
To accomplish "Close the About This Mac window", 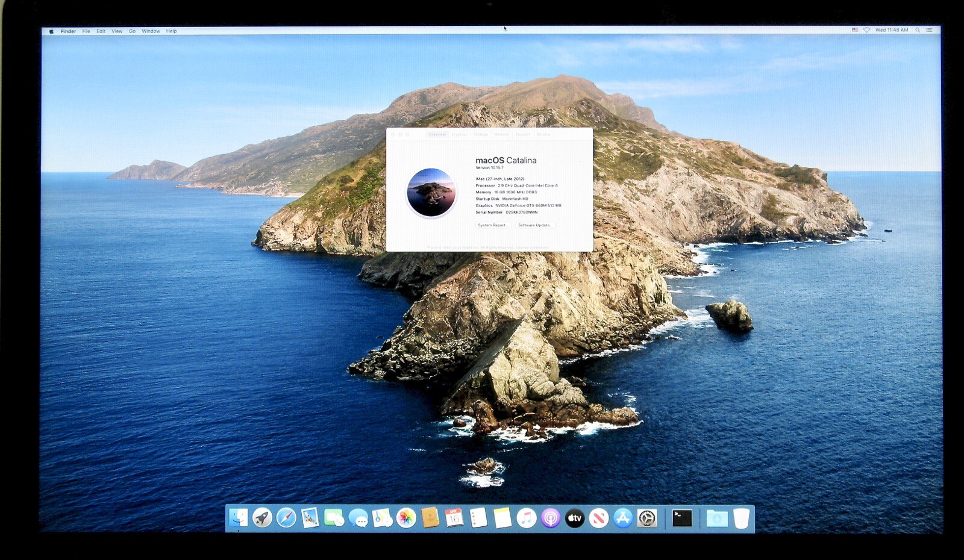I will click(x=393, y=134).
